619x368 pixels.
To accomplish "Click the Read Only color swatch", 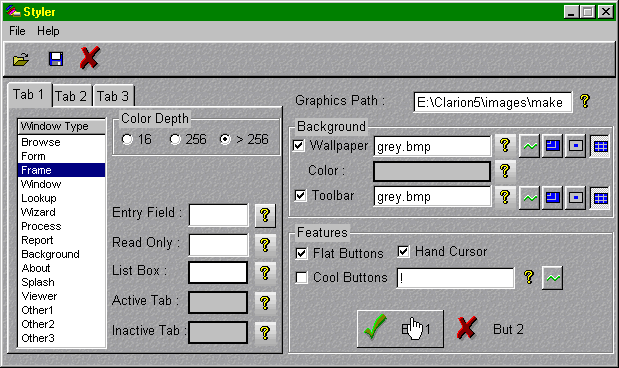I will coord(218,245).
